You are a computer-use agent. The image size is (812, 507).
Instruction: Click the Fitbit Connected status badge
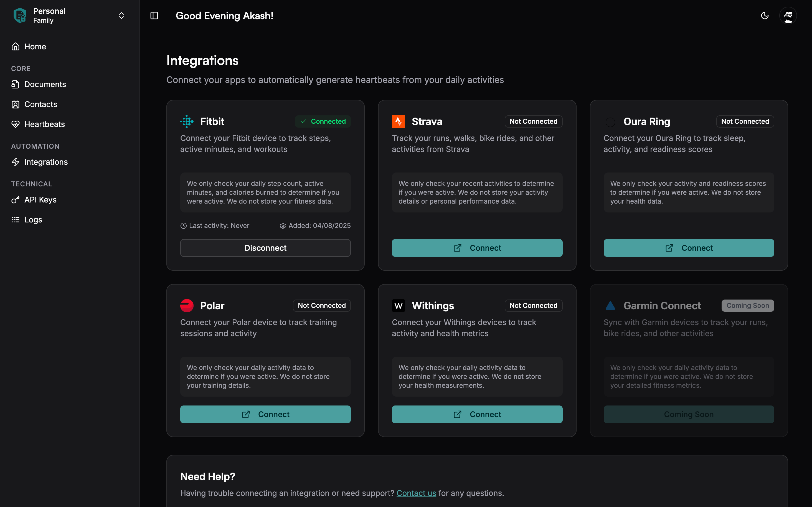(x=323, y=121)
